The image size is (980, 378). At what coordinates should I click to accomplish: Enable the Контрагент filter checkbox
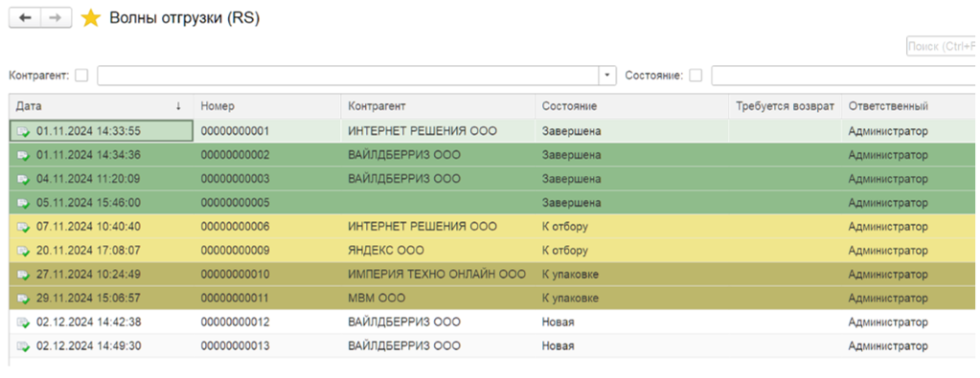(81, 76)
